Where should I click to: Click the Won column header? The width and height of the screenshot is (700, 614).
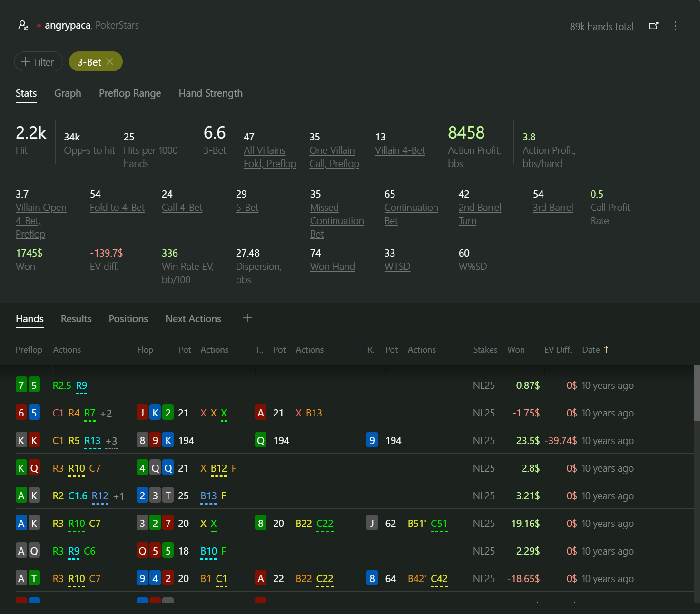pyautogui.click(x=516, y=350)
